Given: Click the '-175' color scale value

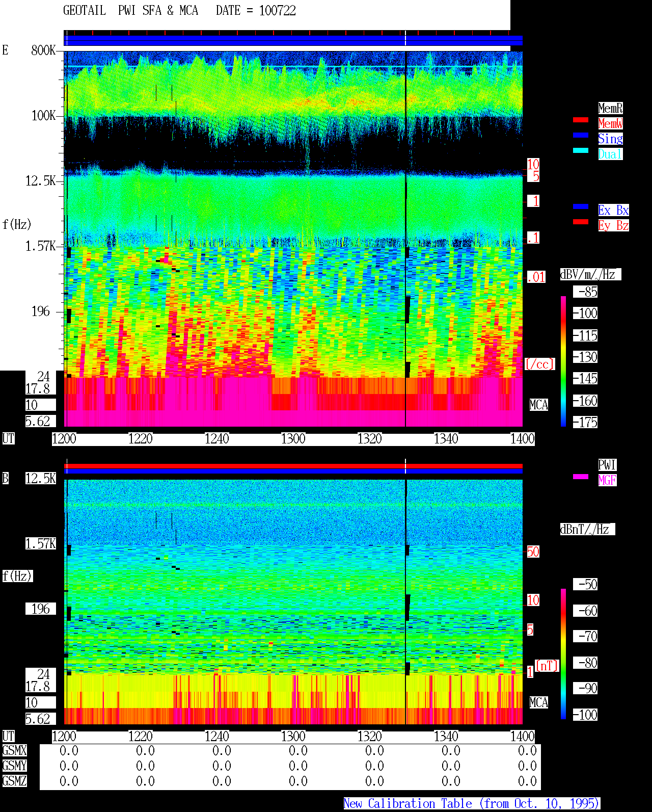Looking at the screenshot, I should coord(585,422).
